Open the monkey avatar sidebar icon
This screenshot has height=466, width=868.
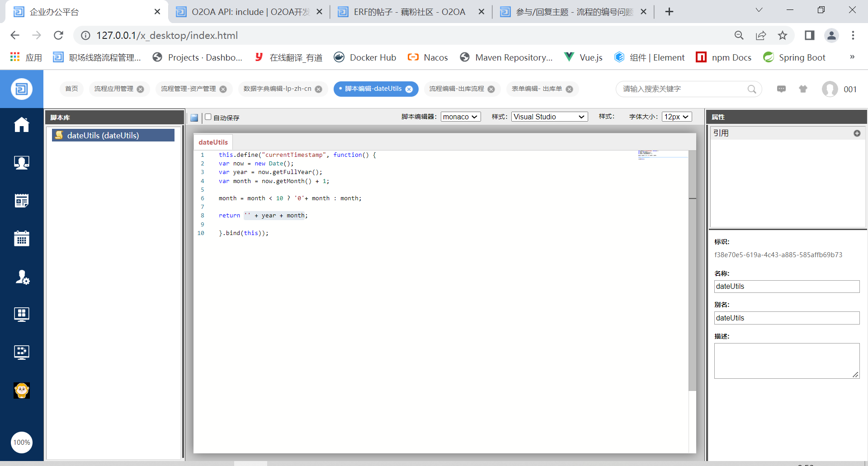[x=22, y=390]
